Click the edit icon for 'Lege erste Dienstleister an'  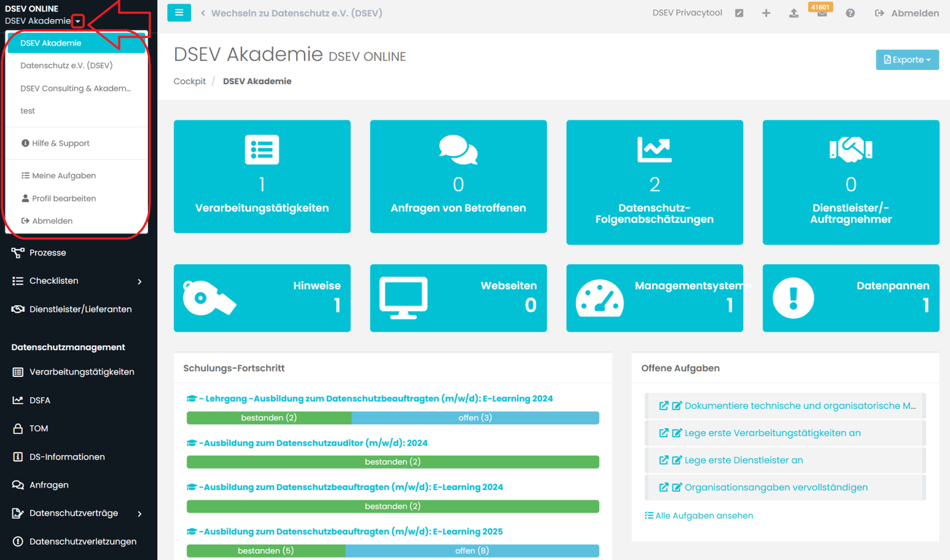point(677,460)
